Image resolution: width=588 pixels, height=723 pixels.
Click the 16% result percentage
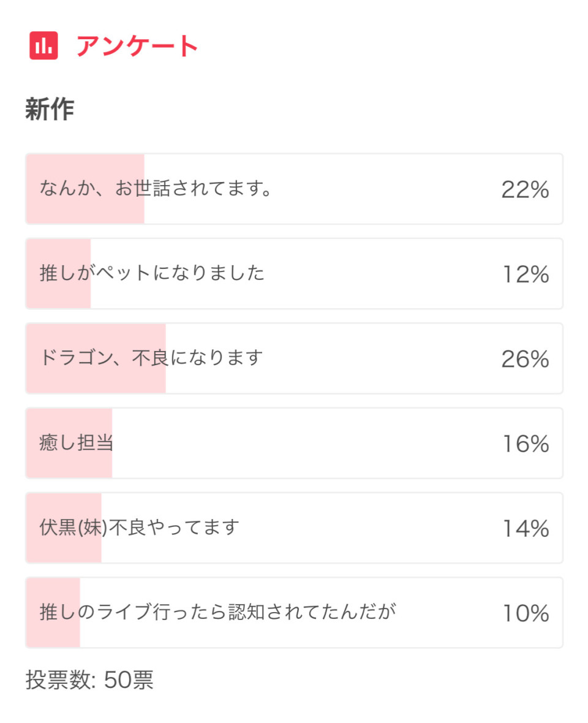click(x=526, y=444)
